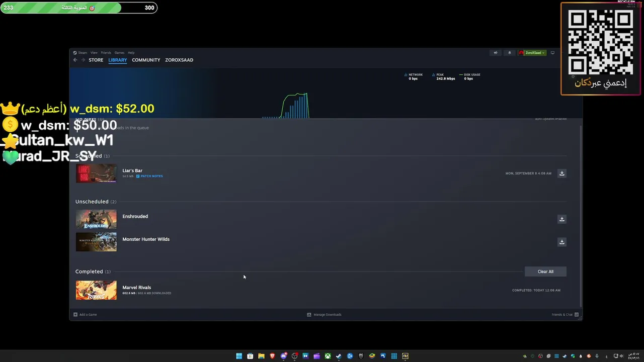Open Xbox app from taskbar
This screenshot has width=644, height=362.
tap(328, 356)
